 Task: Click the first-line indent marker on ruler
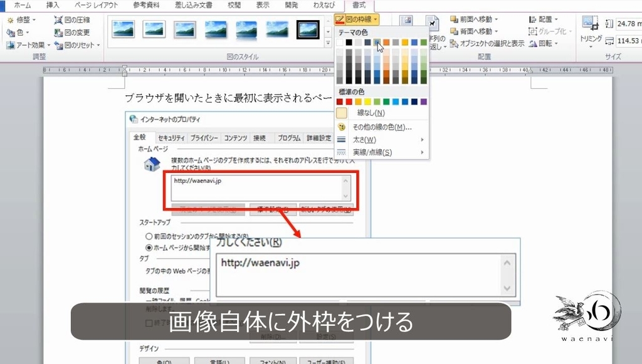[x=125, y=68]
